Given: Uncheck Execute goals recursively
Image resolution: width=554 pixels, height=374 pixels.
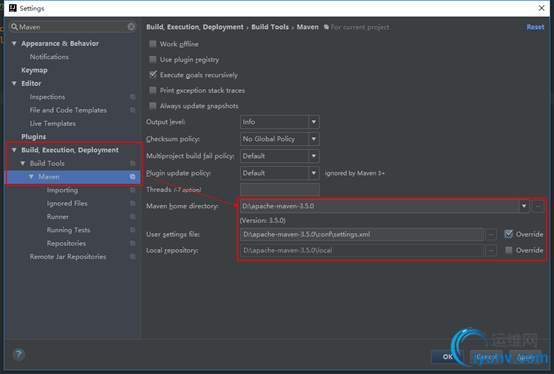Looking at the screenshot, I should [x=153, y=75].
